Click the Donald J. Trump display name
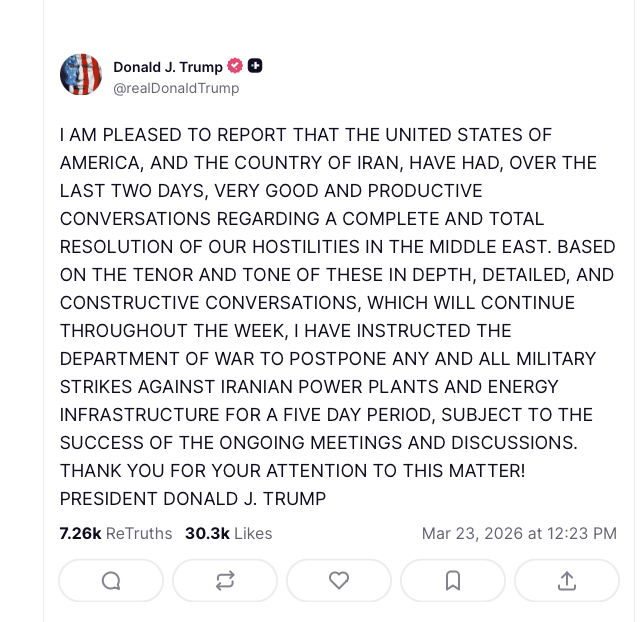This screenshot has height=622, width=642. pyautogui.click(x=168, y=67)
